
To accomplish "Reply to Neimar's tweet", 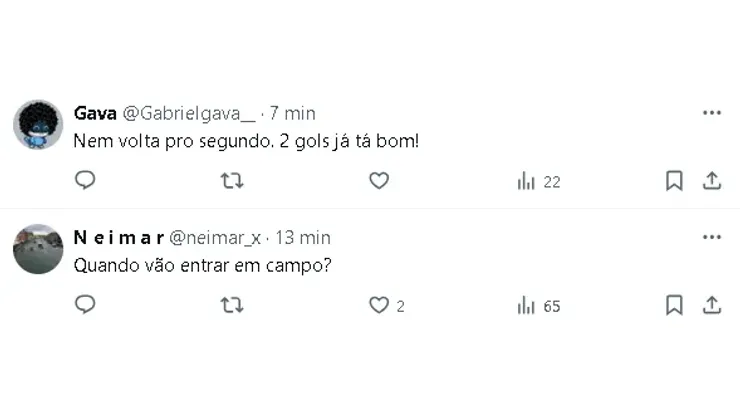I will (85, 305).
